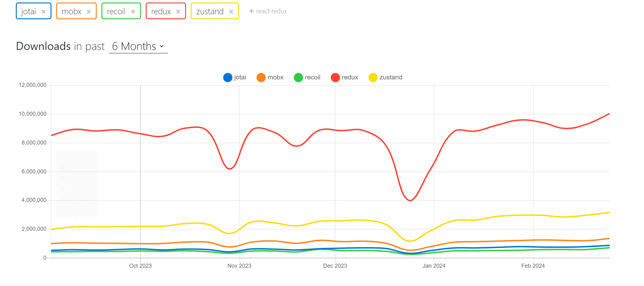Click the redux package tag label
The width and height of the screenshot is (644, 286).
[161, 11]
